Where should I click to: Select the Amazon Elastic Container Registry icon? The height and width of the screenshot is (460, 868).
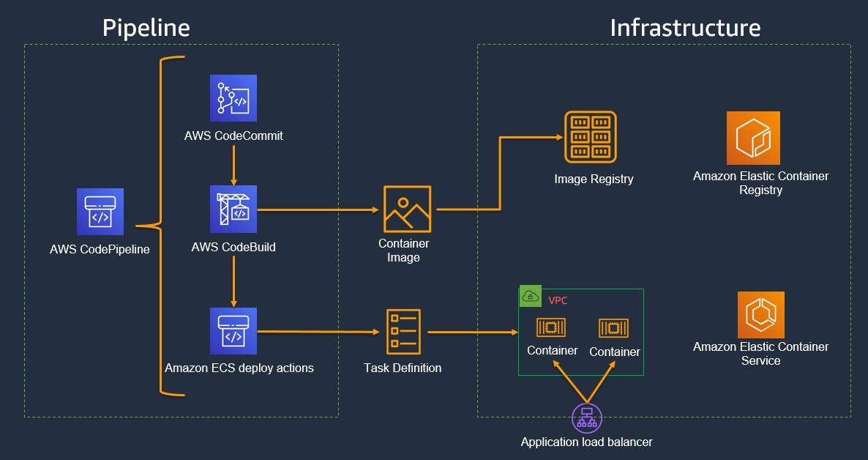click(752, 138)
